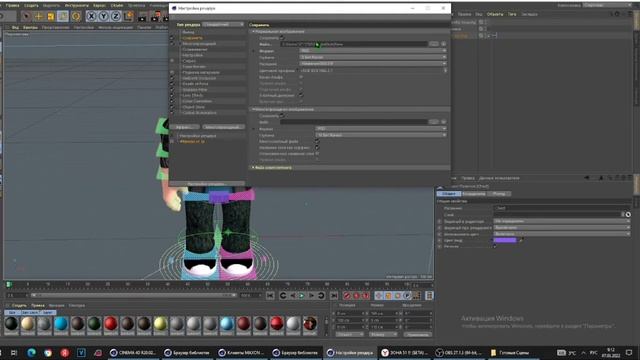Toggle the Z axis lock
Screen dimensions: 640x360
(116, 16)
